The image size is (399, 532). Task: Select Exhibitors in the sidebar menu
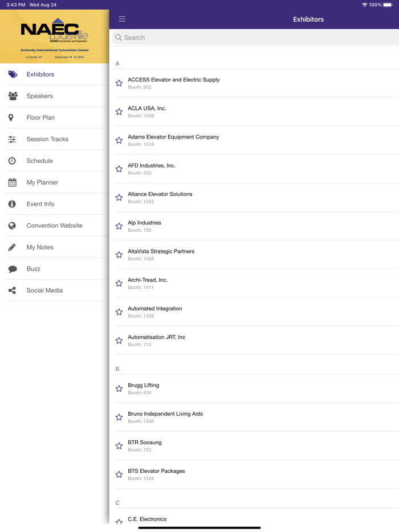[40, 75]
